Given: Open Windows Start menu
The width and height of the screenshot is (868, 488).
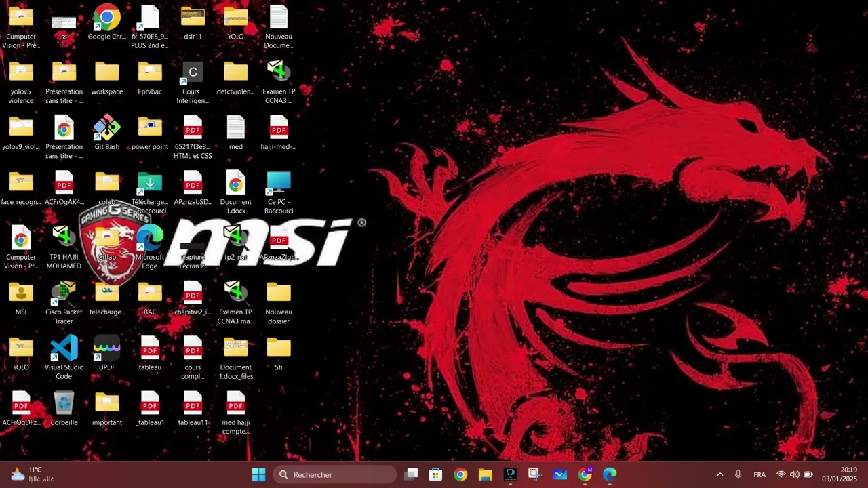Looking at the screenshot, I should (x=258, y=474).
